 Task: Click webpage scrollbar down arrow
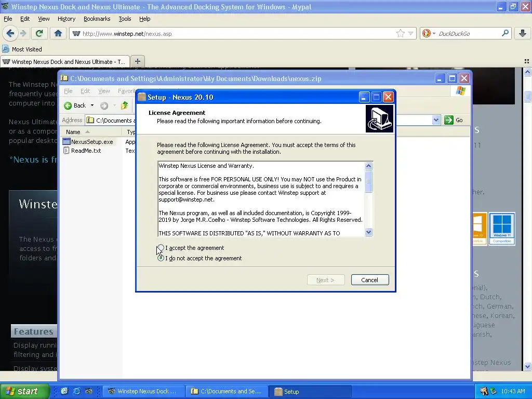(528, 366)
